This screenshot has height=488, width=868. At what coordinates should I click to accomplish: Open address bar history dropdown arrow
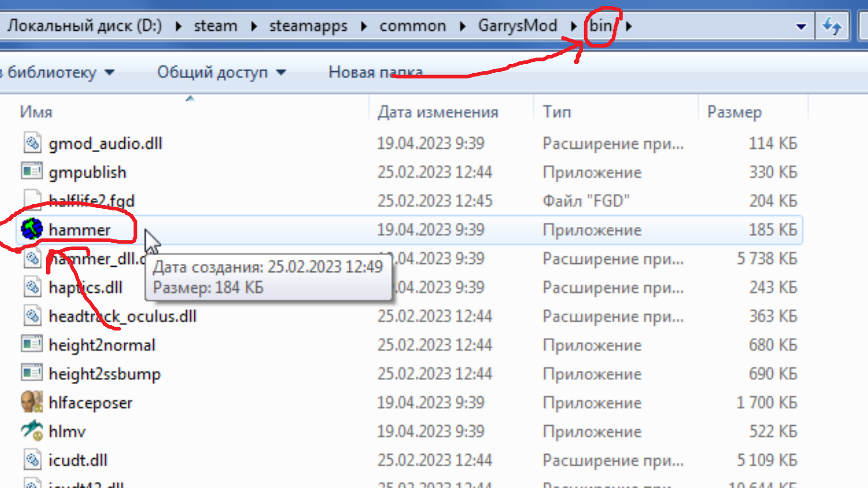[801, 26]
